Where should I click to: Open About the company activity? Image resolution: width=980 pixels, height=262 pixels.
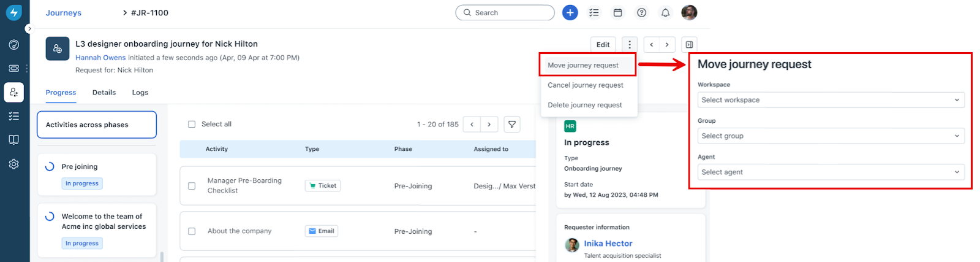[239, 231]
